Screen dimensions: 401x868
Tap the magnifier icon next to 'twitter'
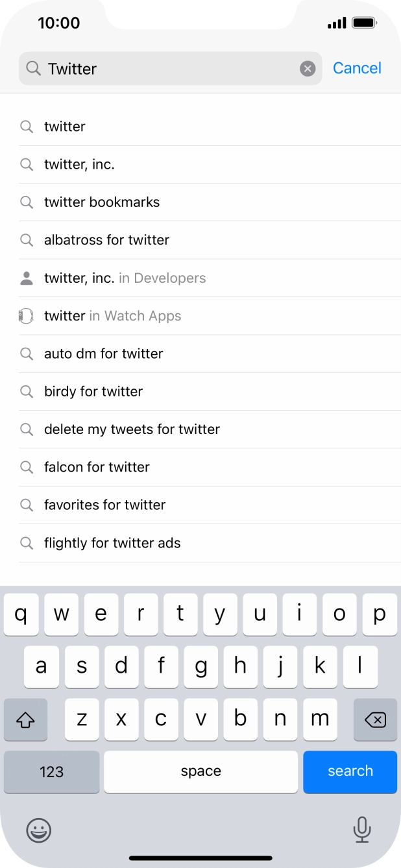pos(27,127)
